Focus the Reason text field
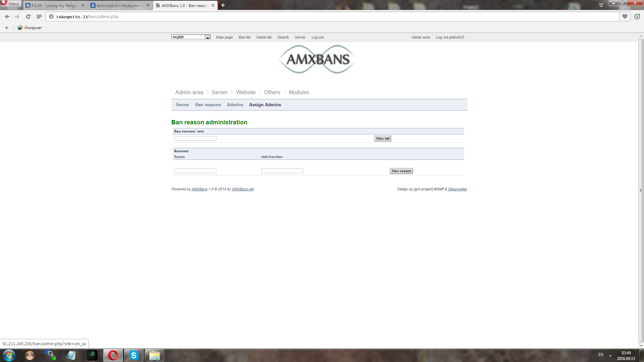 [x=195, y=171]
